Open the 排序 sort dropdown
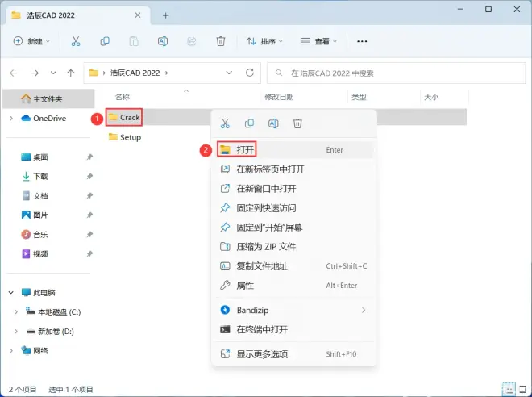Viewport: 532px width, 397px height. (x=263, y=41)
